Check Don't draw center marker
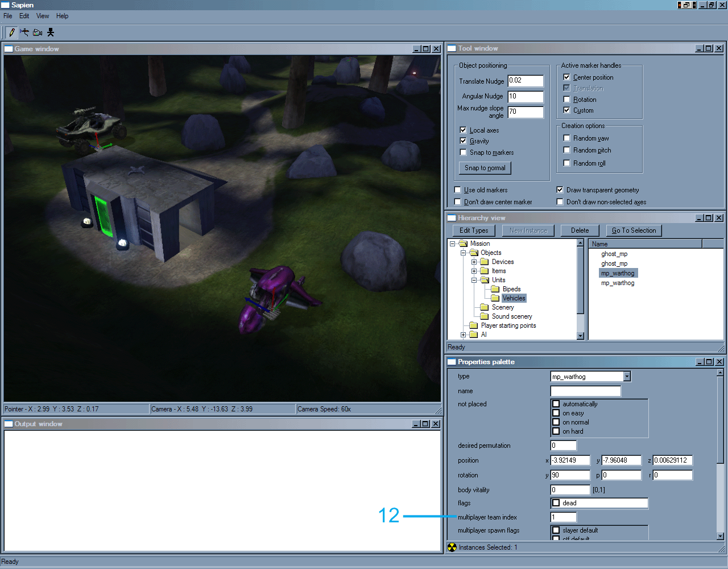This screenshot has width=728, height=569. pyautogui.click(x=457, y=201)
